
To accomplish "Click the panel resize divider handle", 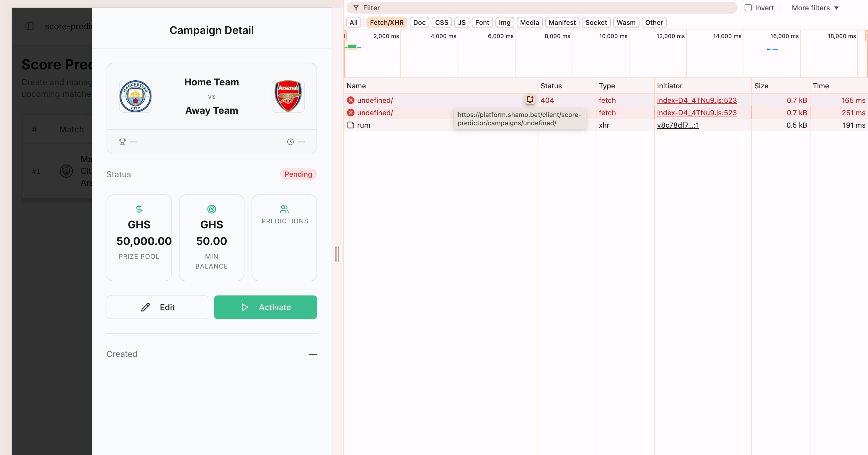I will coord(337,254).
